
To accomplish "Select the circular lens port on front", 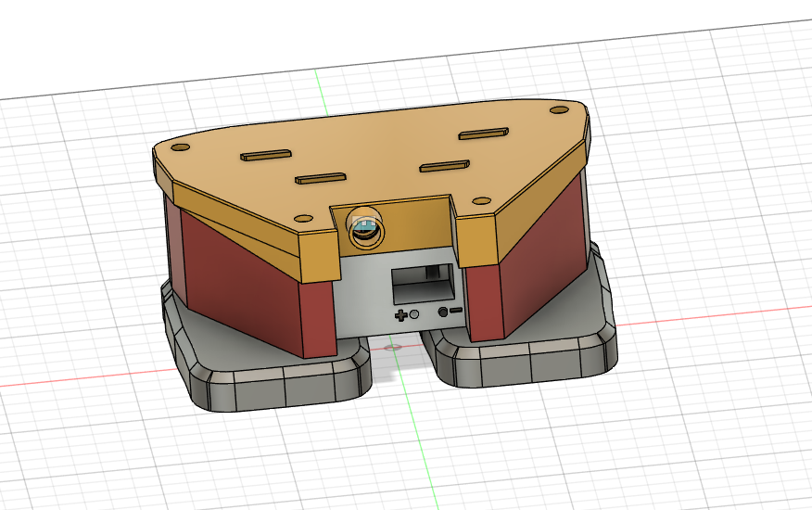I will 364,229.
